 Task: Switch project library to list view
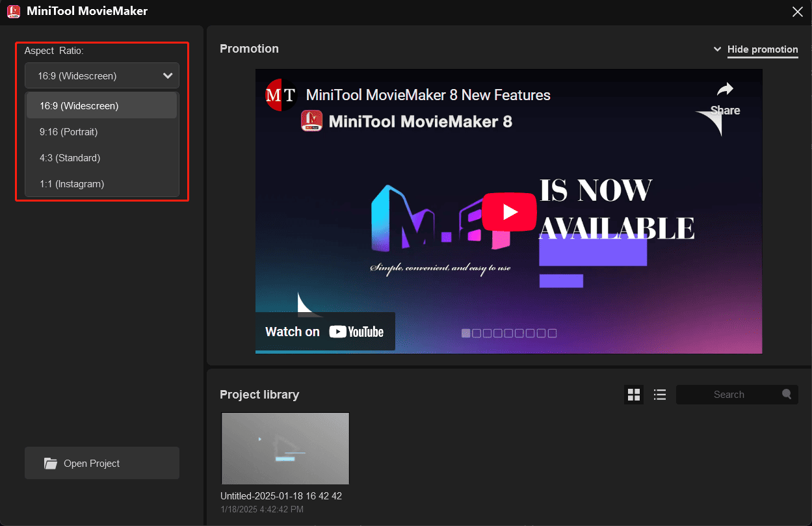pos(660,395)
